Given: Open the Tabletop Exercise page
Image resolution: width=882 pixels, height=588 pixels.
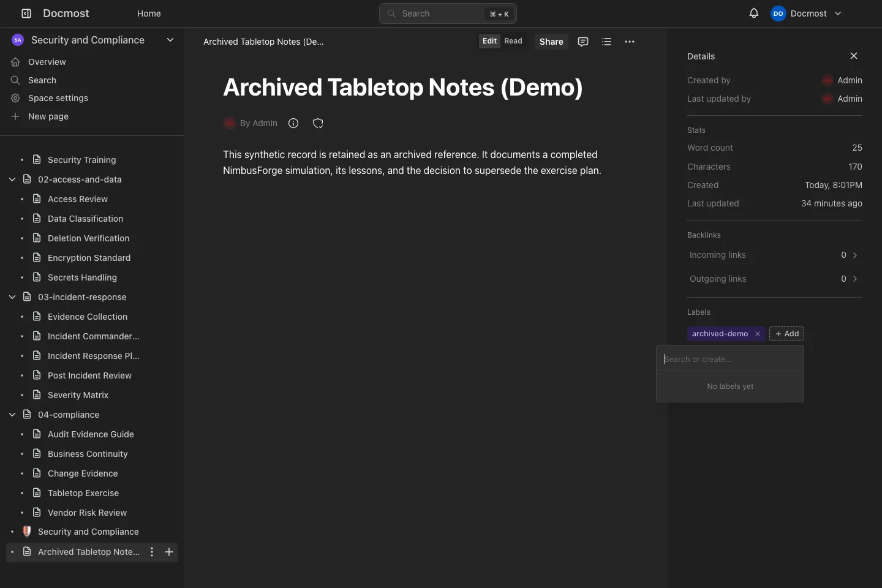Looking at the screenshot, I should [x=83, y=493].
